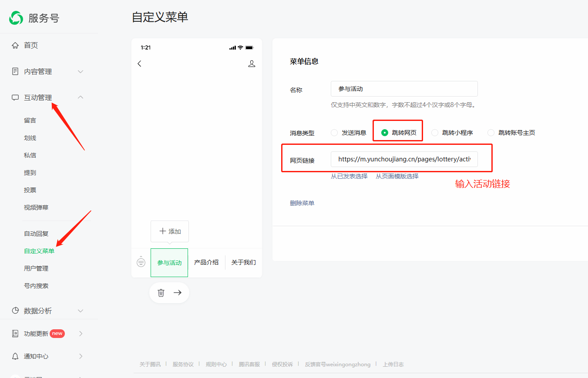Open 用户管理 in sidebar
Viewport: 588px width, 378px height.
click(36, 268)
